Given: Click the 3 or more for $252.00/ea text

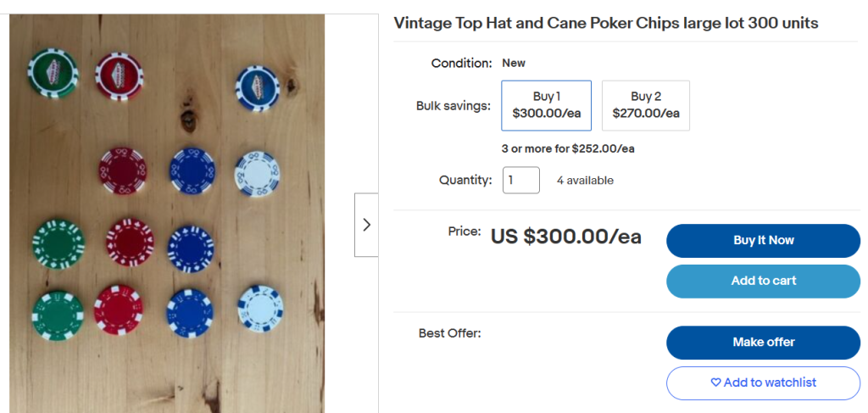Looking at the screenshot, I should click(x=568, y=149).
